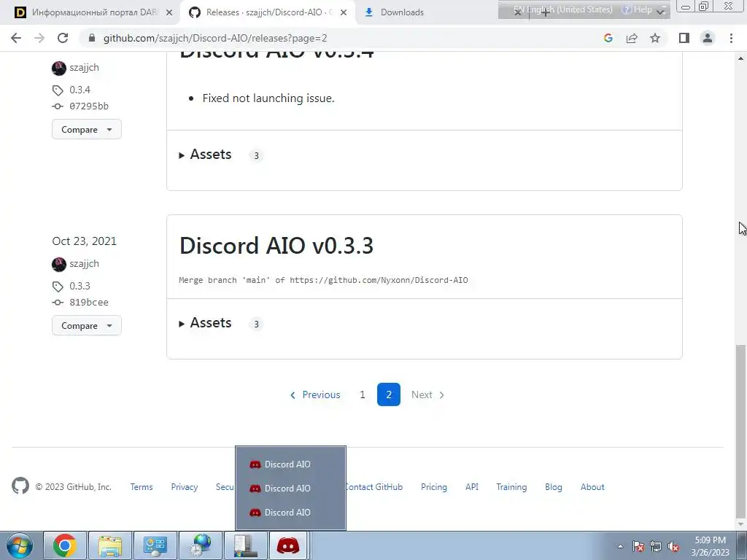Click the volume muted tray icon
Screen dimensions: 747x560
click(673, 546)
